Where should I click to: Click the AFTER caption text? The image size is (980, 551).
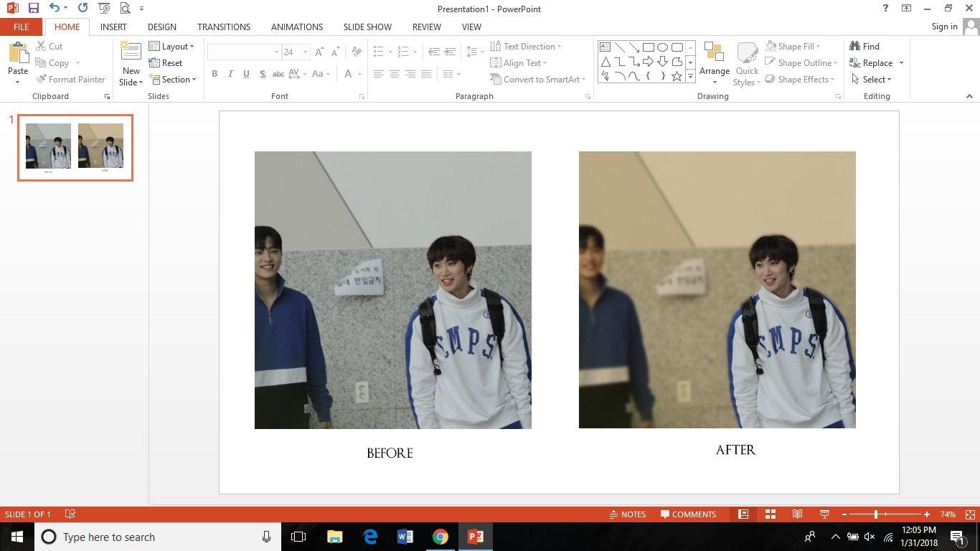pos(735,450)
